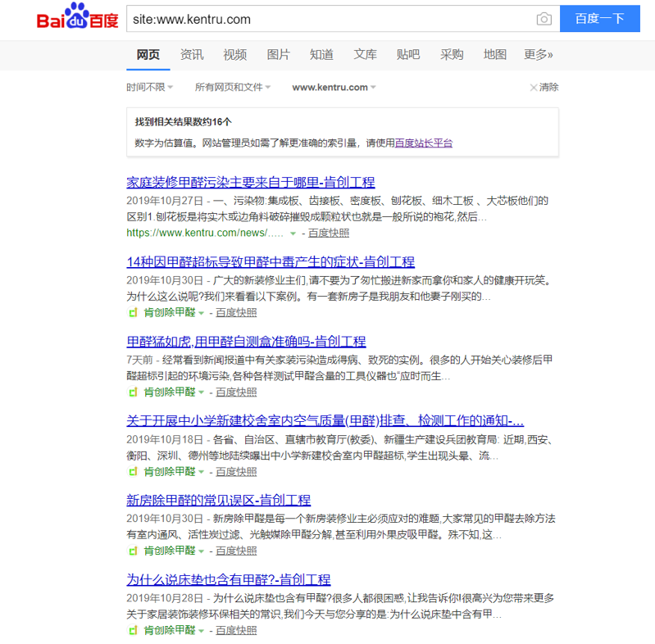
Task: Clear filters with the 清除 button
Action: coord(544,88)
